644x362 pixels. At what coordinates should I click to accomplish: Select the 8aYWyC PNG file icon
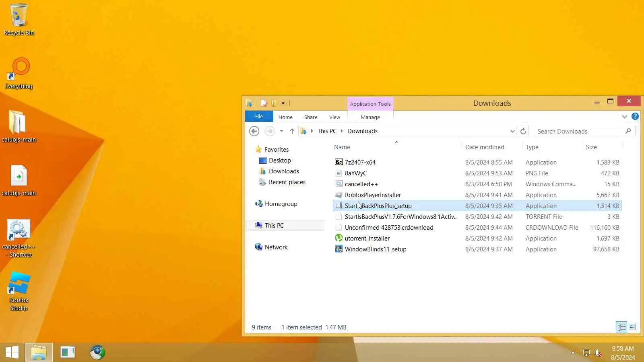339,173
